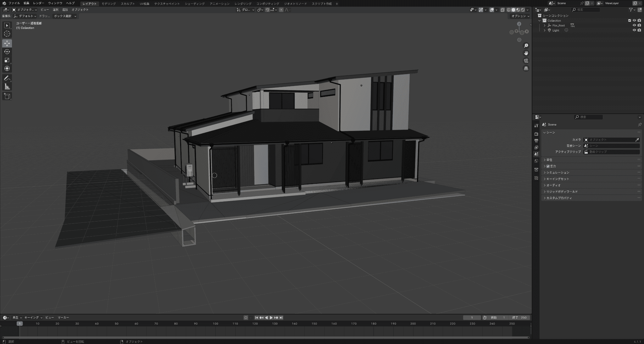Activate the Add Cube tool
This screenshot has height=344, width=644.
[7, 96]
